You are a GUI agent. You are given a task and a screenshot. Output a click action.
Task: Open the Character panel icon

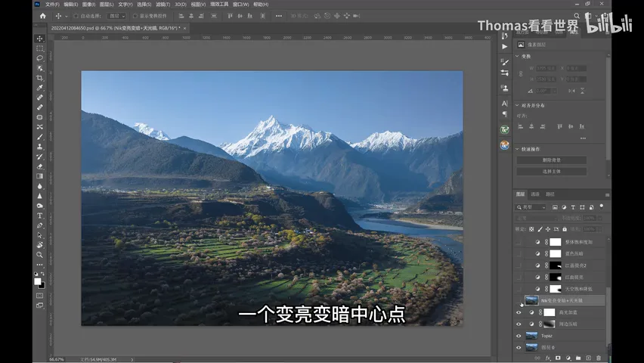click(x=505, y=103)
